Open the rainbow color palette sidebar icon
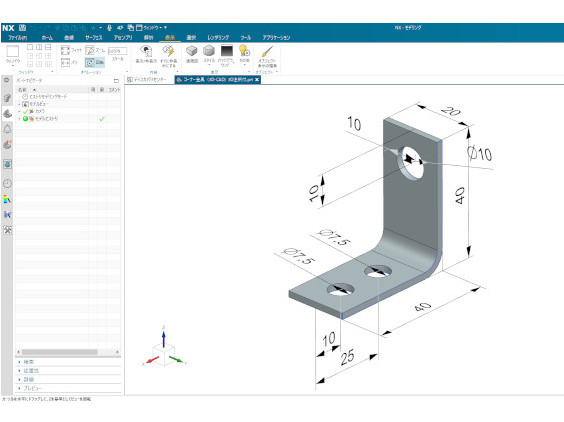564x422 pixels. pos(7,199)
